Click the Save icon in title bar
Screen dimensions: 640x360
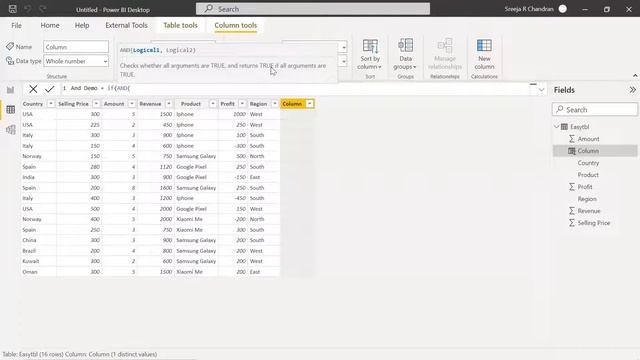13,9
